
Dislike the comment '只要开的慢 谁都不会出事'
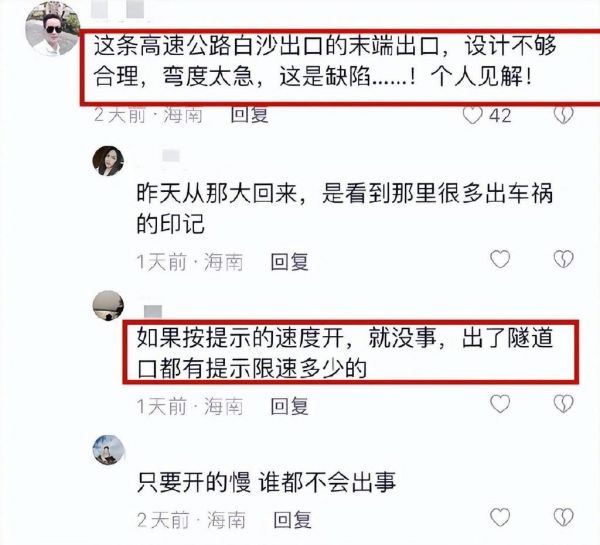(x=564, y=517)
